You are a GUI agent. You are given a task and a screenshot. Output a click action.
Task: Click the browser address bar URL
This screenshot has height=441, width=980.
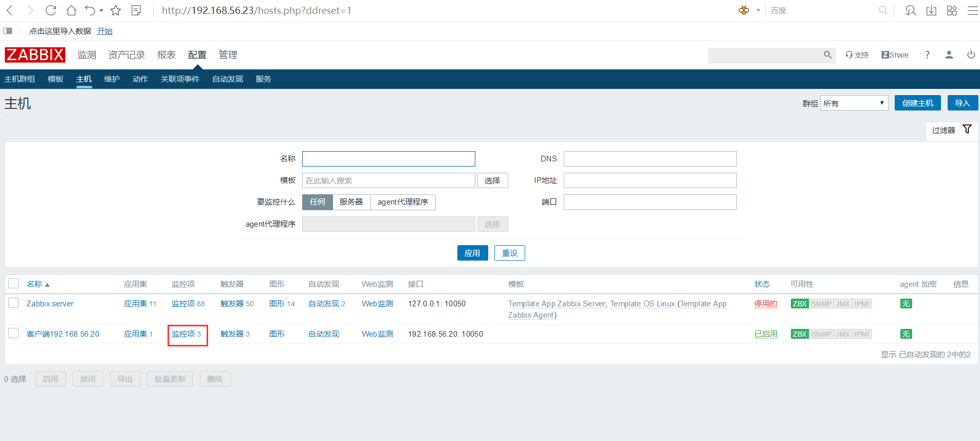click(x=256, y=10)
